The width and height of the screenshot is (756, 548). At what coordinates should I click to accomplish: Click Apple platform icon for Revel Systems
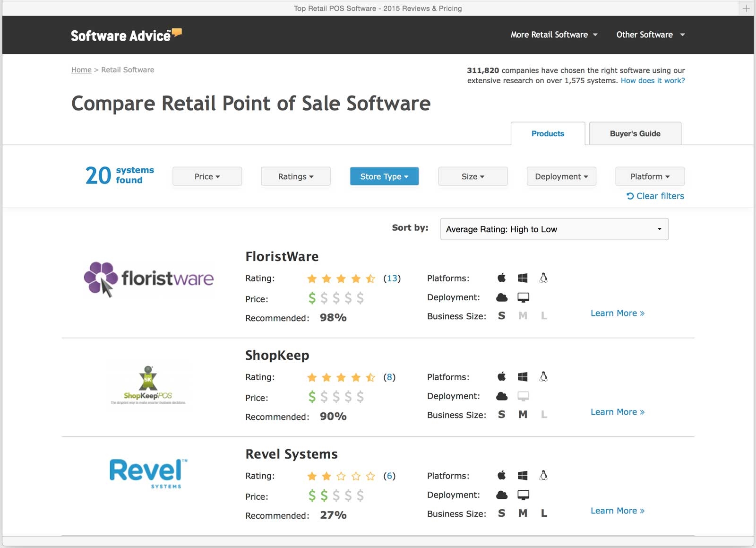coord(502,475)
